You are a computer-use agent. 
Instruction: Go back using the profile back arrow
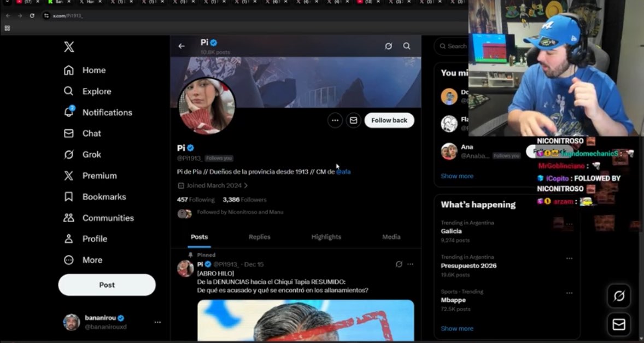[182, 46]
